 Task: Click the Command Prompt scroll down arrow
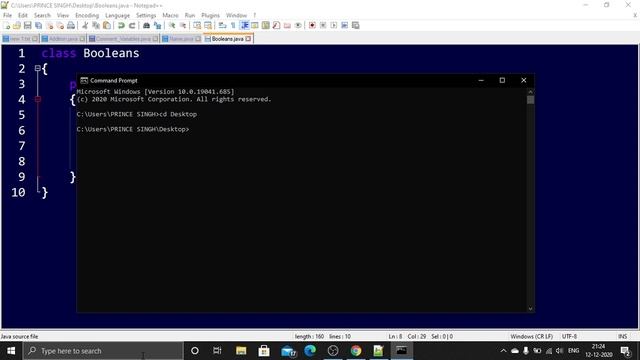[x=530, y=309]
